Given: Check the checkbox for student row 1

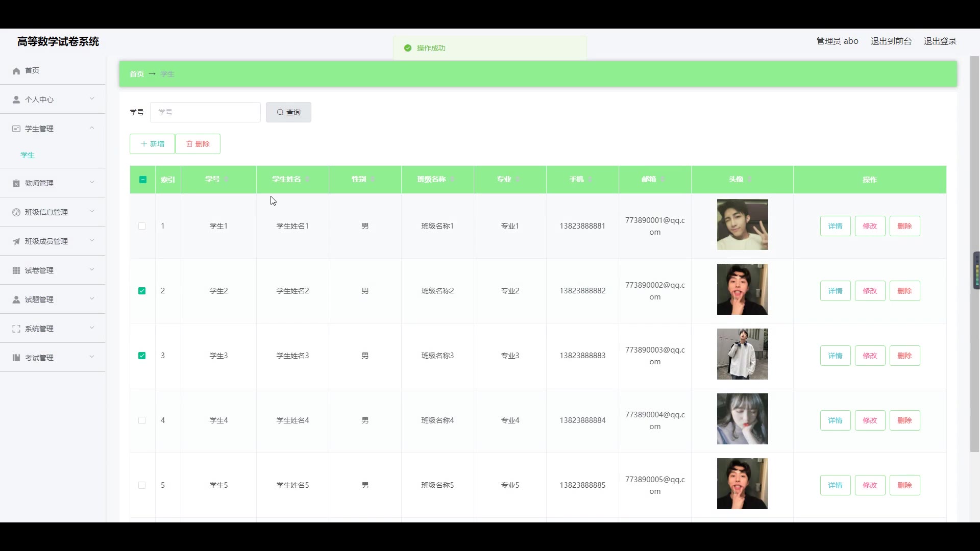Looking at the screenshot, I should 142,226.
